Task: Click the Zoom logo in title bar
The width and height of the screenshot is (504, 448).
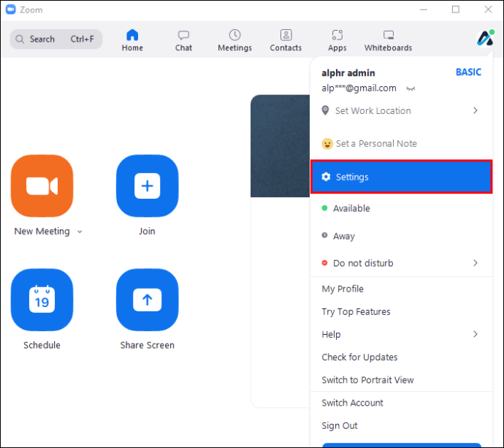Action: [11, 10]
